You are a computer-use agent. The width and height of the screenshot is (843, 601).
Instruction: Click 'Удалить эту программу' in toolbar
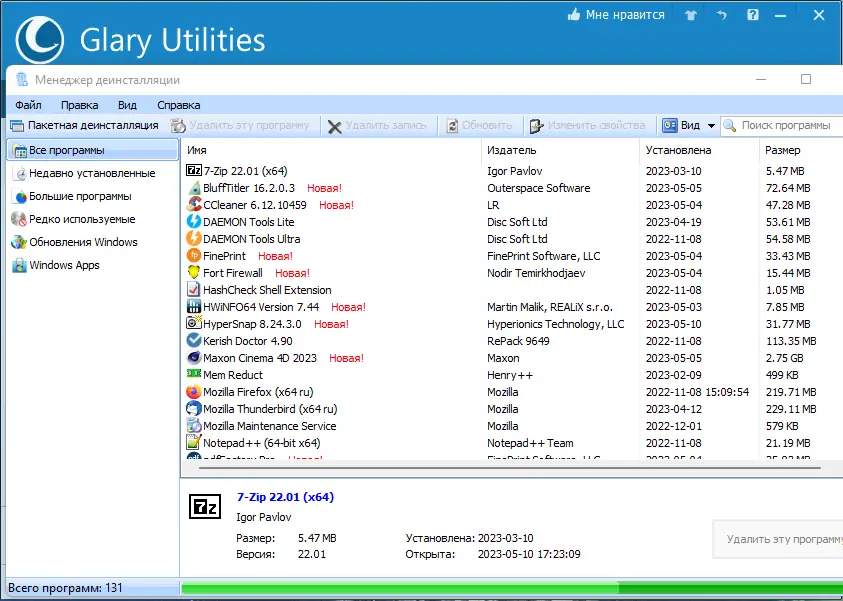pyautogui.click(x=240, y=126)
